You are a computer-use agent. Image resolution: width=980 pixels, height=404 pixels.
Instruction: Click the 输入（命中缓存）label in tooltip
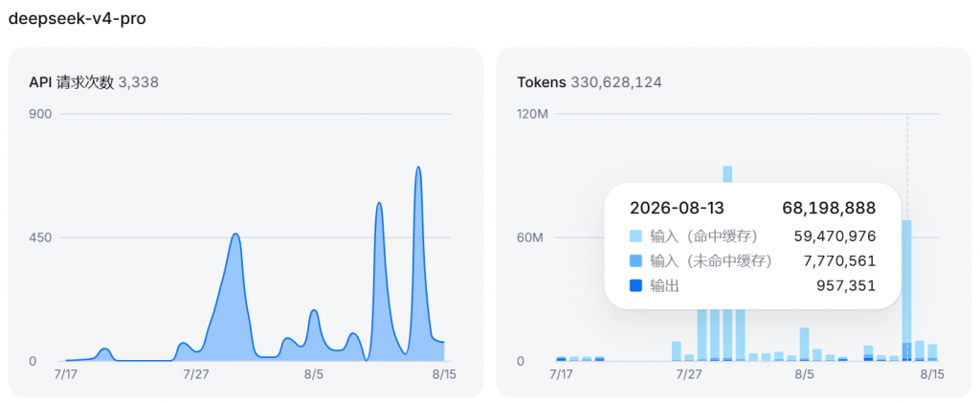coord(703,236)
